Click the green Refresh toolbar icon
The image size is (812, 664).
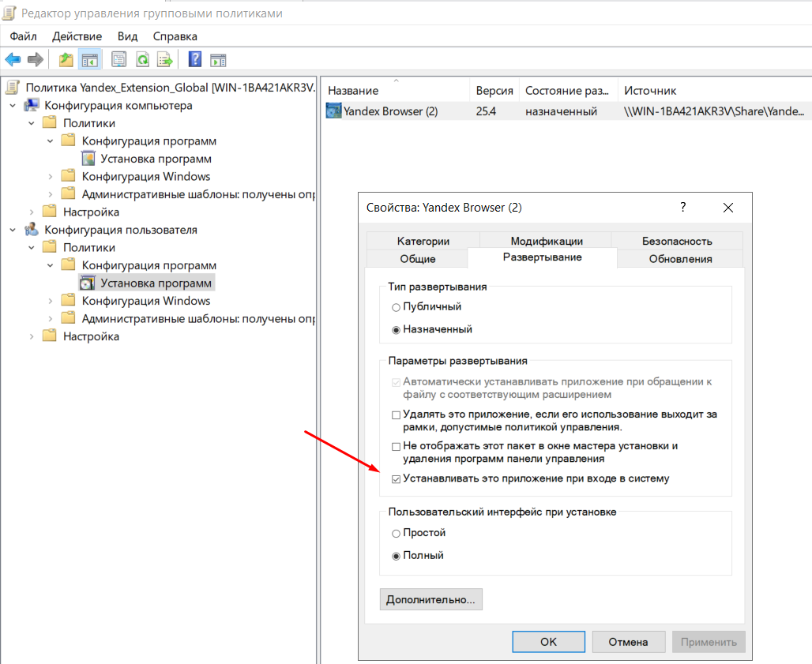[142, 59]
